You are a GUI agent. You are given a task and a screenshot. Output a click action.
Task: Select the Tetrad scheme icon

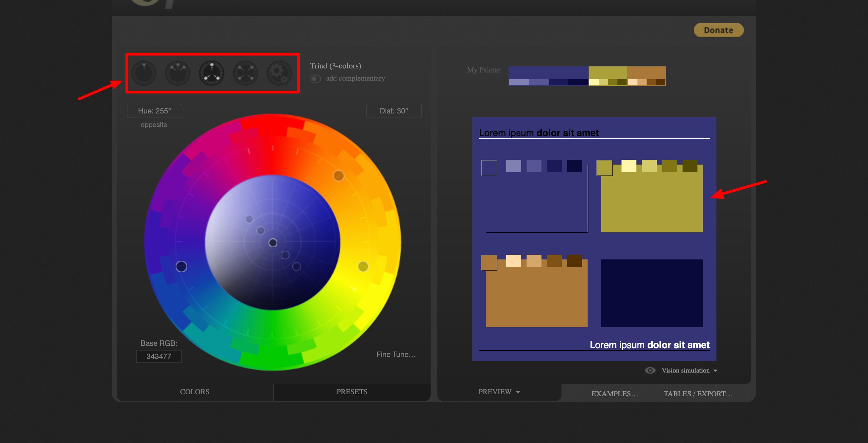click(x=245, y=73)
